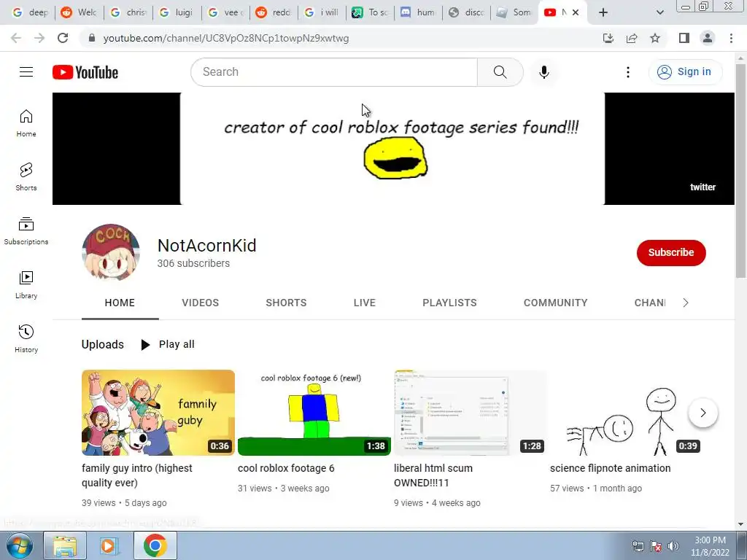This screenshot has width=747, height=560.
Task: Switch to the LIVE tab
Action: pos(365,303)
